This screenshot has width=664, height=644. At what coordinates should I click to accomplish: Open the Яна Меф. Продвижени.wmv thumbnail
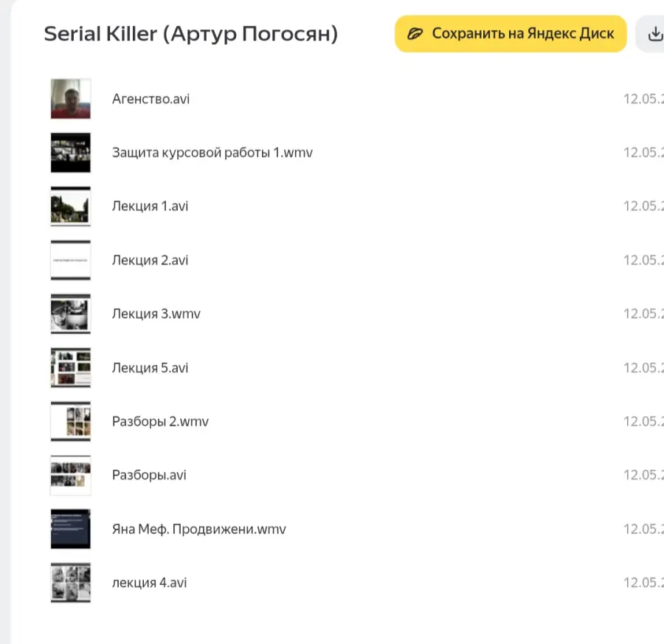point(71,529)
